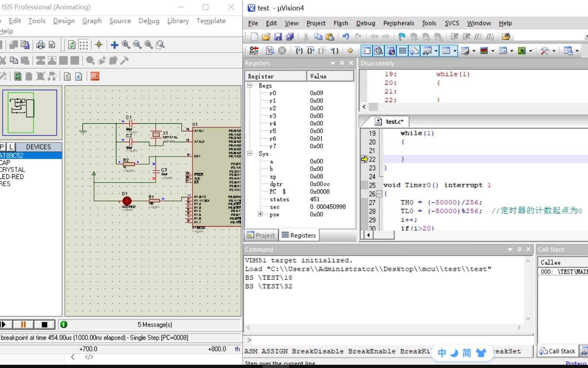This screenshot has width=588, height=368.
Task: Toggle the grid display in ISIS
Action: 84,45
